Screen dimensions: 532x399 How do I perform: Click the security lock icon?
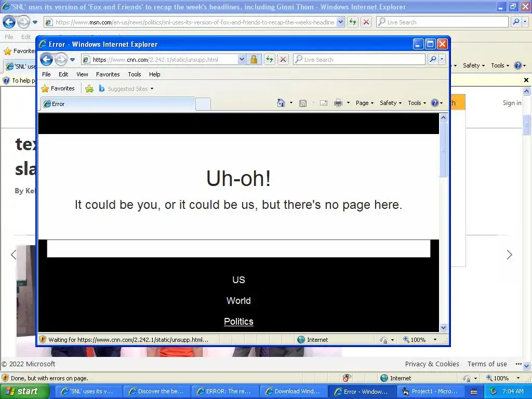point(254,60)
